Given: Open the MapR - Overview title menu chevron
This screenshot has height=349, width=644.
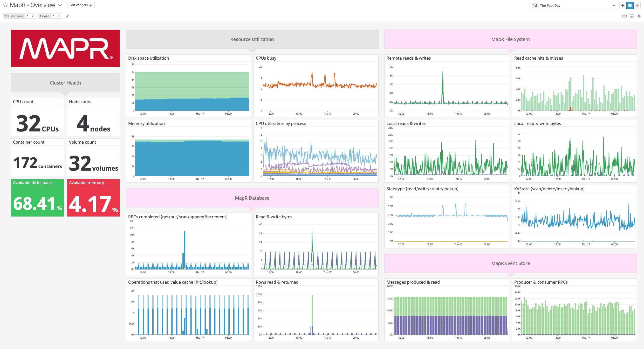Looking at the screenshot, I should coord(60,5).
